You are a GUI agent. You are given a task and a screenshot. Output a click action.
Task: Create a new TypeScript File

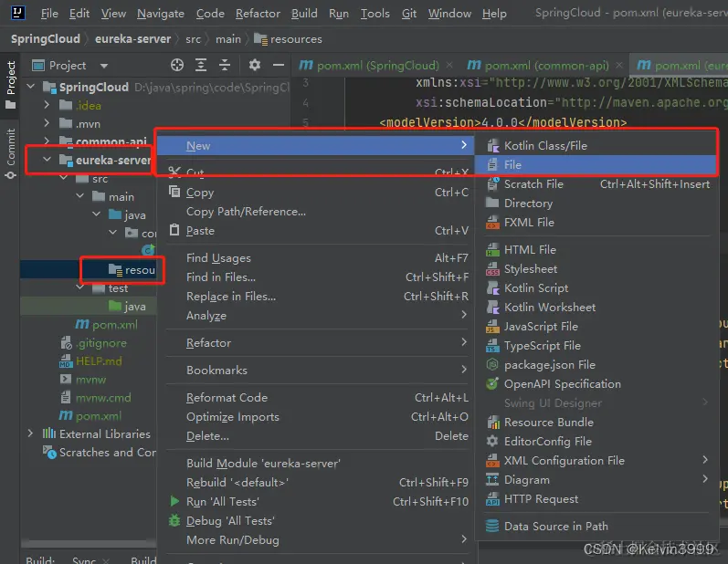point(596,346)
